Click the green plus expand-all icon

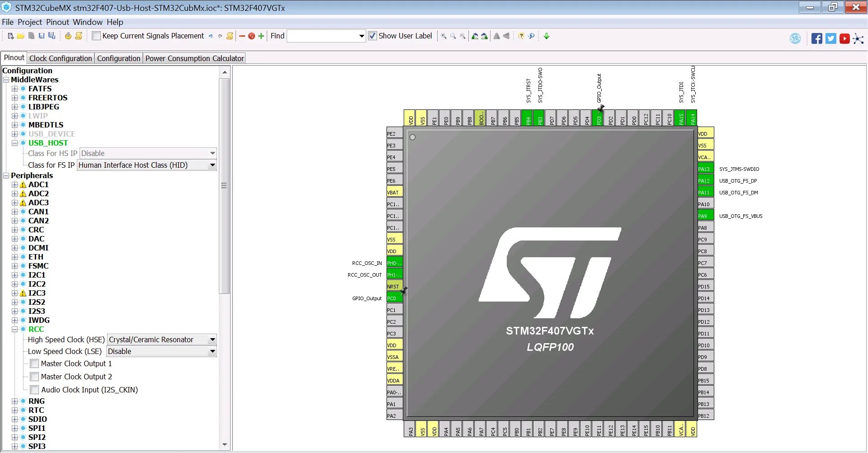[261, 36]
